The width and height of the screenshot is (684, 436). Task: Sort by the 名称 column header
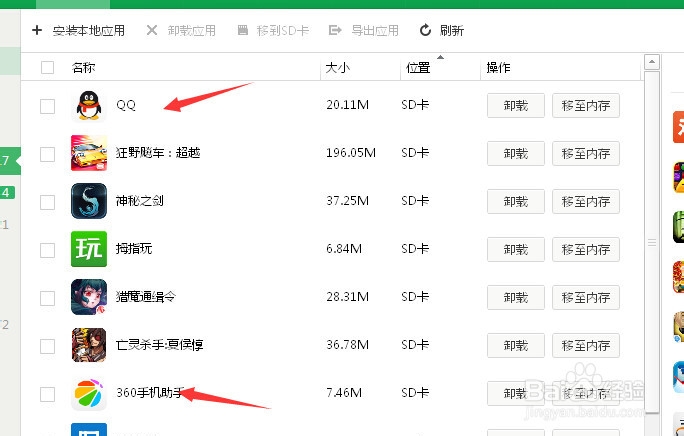tap(83, 68)
